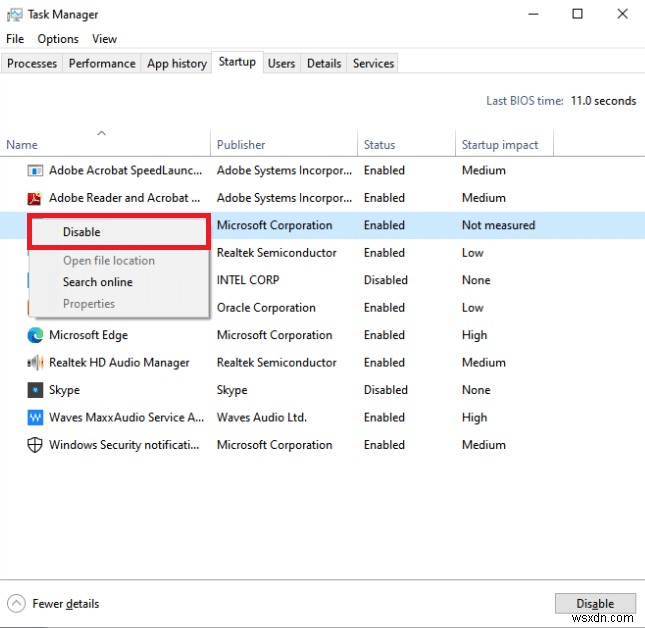Switch to the App history tab
This screenshot has height=628, width=645.
point(177,63)
